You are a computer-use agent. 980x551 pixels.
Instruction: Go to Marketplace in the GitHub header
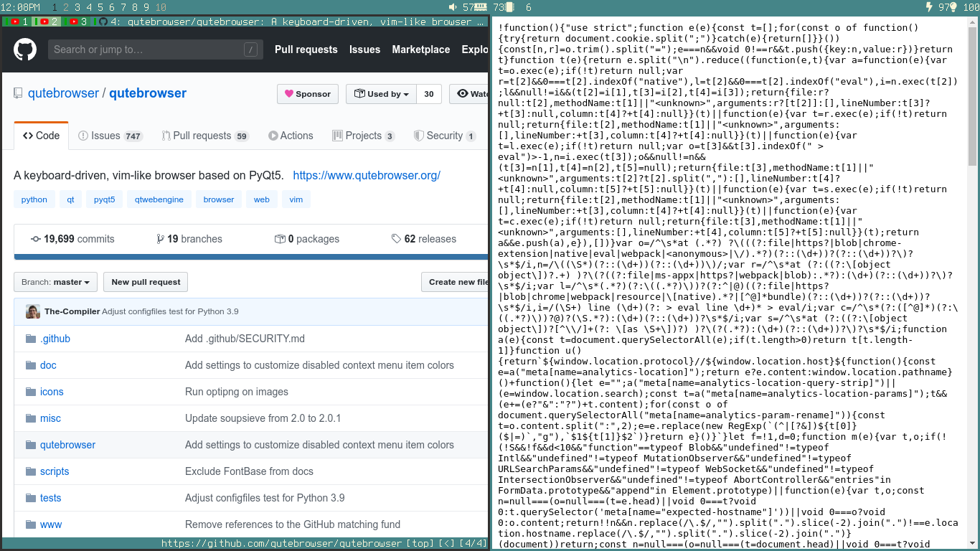tap(421, 50)
